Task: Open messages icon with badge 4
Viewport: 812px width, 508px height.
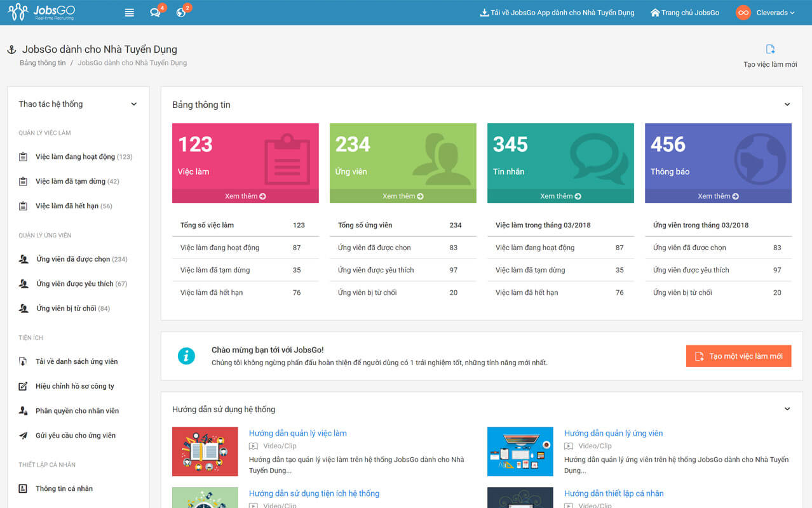Action: click(155, 13)
